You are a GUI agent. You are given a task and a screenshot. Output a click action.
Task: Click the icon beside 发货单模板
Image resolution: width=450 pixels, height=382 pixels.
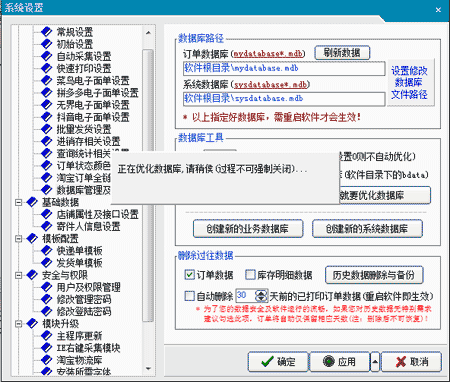coord(47,263)
